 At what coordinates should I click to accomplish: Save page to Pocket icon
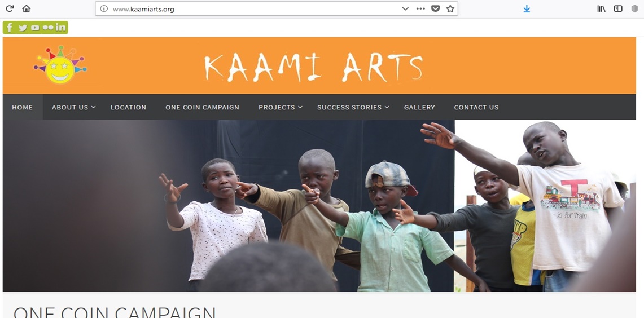(x=435, y=8)
